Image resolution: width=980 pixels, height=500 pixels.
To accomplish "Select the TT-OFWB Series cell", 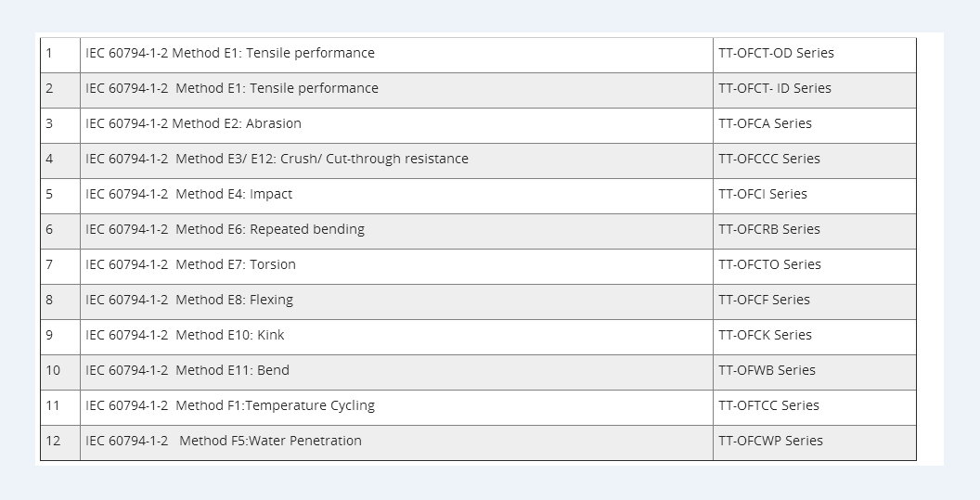I will coord(767,371).
